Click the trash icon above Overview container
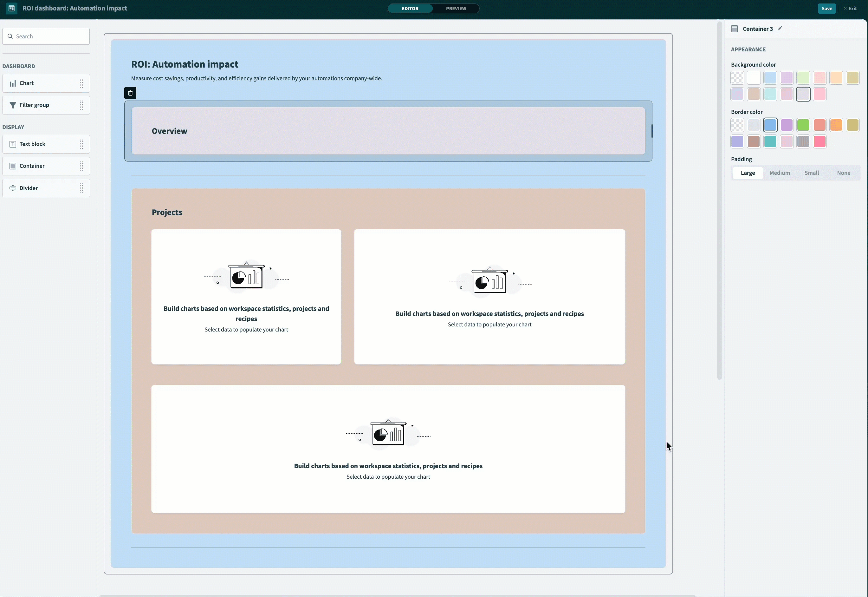 pyautogui.click(x=130, y=93)
